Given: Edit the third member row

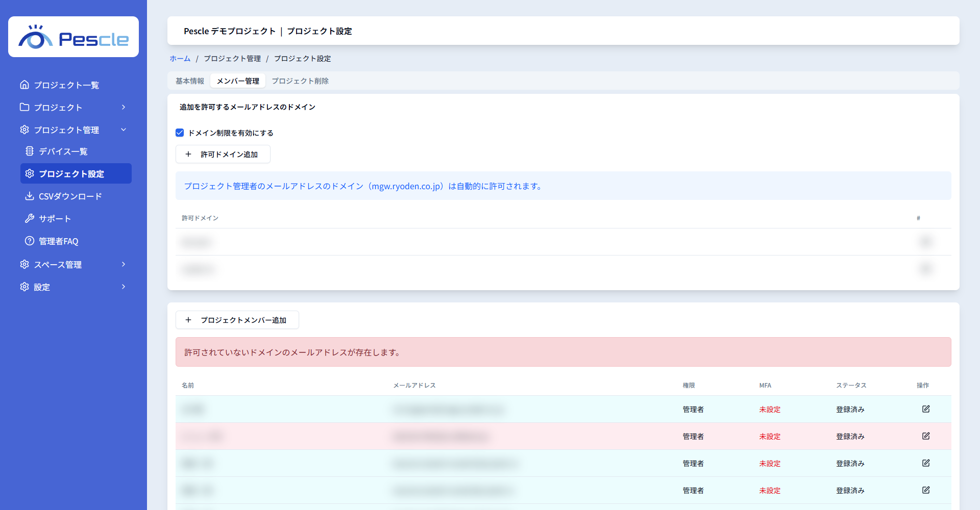Looking at the screenshot, I should pyautogui.click(x=926, y=463).
